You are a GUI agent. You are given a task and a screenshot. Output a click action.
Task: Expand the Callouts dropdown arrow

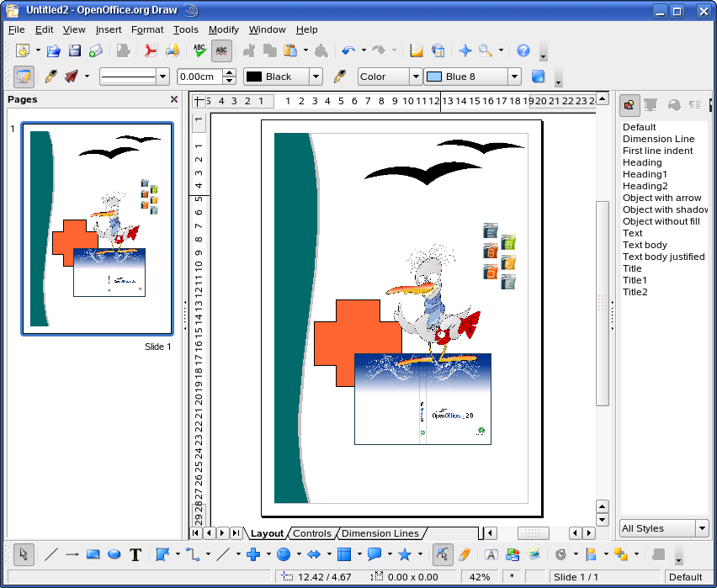(390, 554)
